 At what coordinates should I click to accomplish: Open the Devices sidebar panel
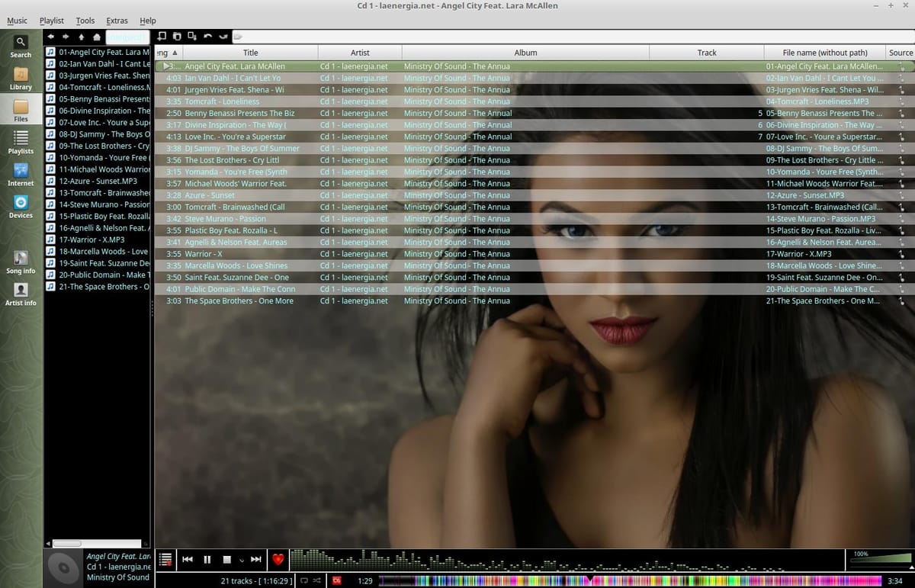21,207
